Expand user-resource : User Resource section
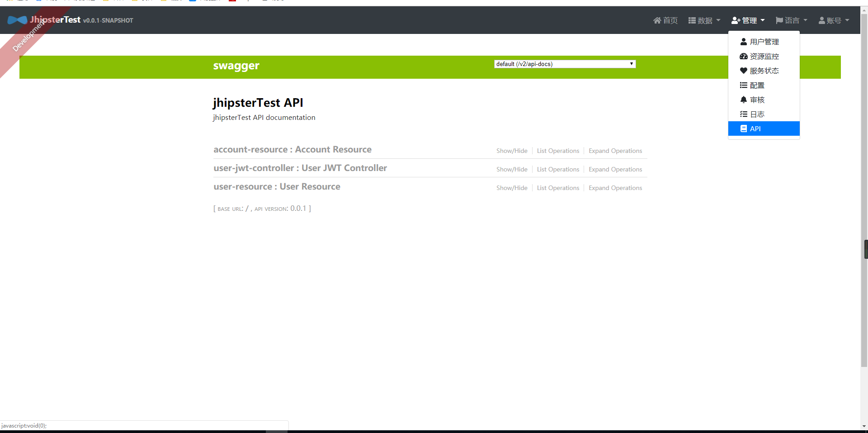The width and height of the screenshot is (868, 433). pos(277,186)
